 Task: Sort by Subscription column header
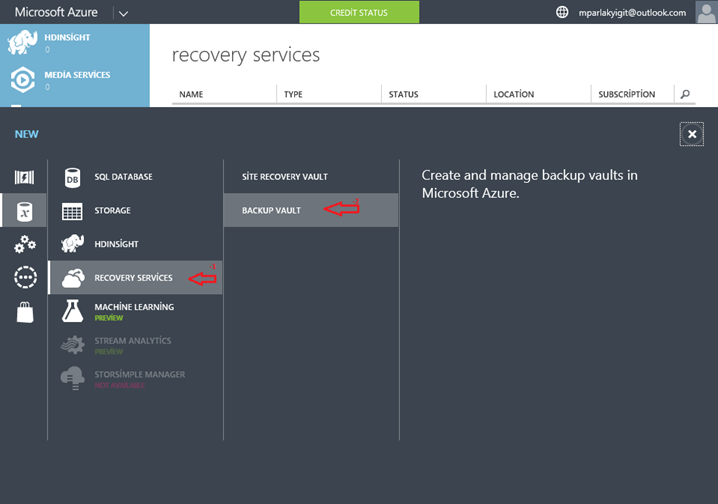point(626,94)
